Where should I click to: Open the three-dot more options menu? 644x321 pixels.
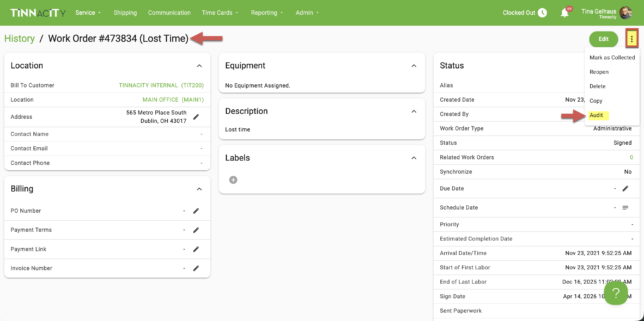(632, 39)
